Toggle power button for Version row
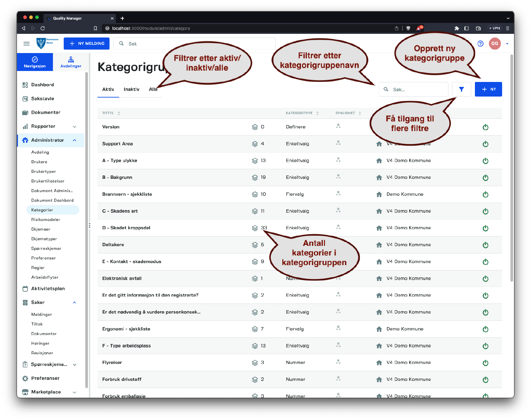531x420 pixels. pos(485,127)
